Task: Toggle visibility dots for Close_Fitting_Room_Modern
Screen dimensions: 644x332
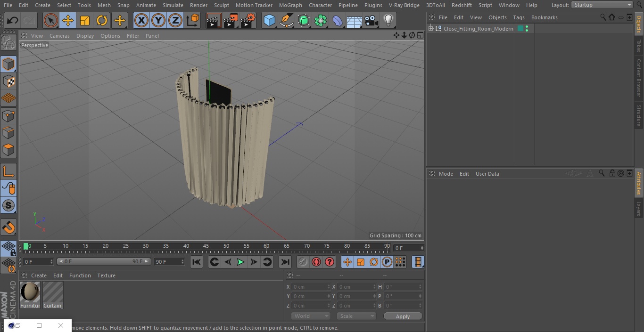Action: (x=526, y=29)
